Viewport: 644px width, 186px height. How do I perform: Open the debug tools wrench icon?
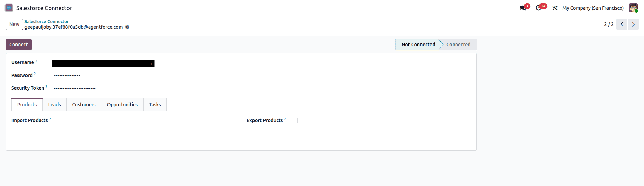[555, 8]
